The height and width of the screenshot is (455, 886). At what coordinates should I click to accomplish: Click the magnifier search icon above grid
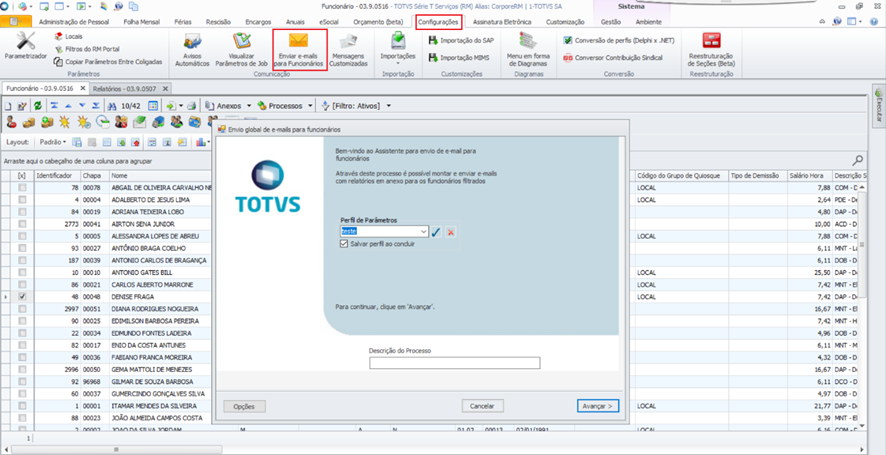858,160
